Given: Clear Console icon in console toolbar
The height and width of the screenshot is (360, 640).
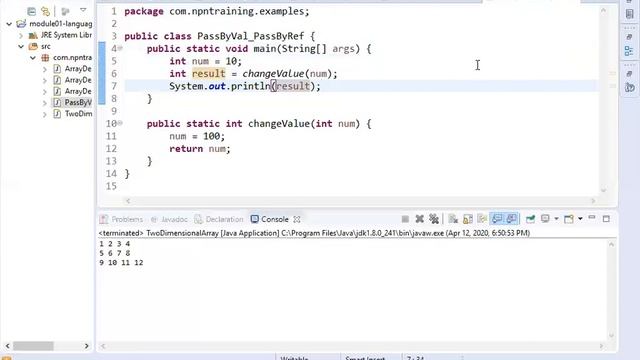Looking at the screenshot, I should click(x=453, y=219).
